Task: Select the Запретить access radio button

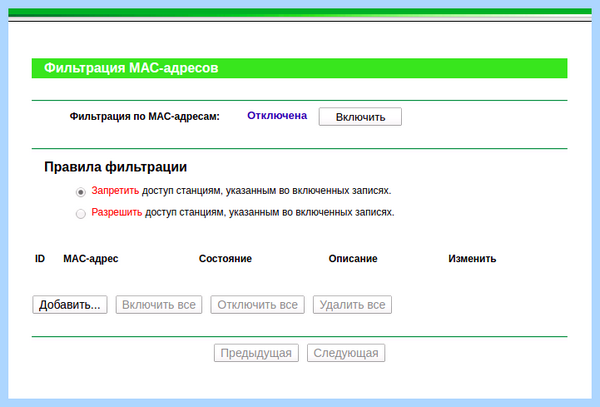Action: [x=81, y=192]
